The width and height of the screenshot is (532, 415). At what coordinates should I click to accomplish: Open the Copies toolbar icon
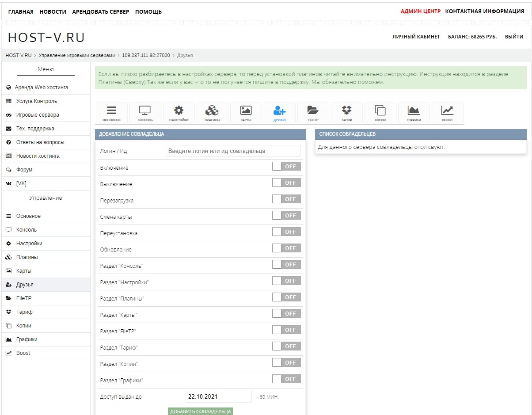point(380,113)
